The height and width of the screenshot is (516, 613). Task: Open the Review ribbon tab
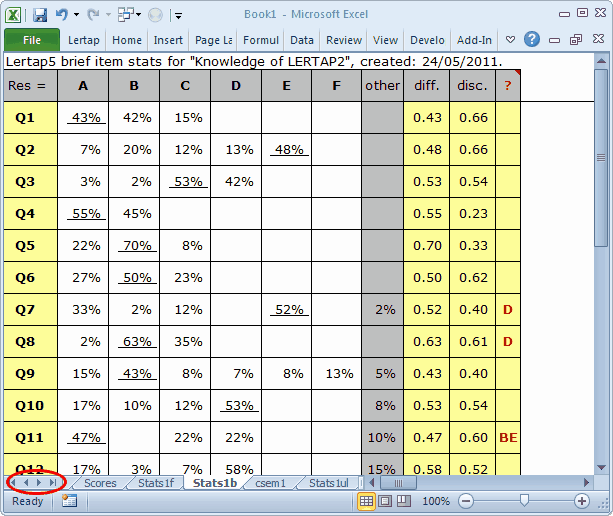pyautogui.click(x=343, y=40)
